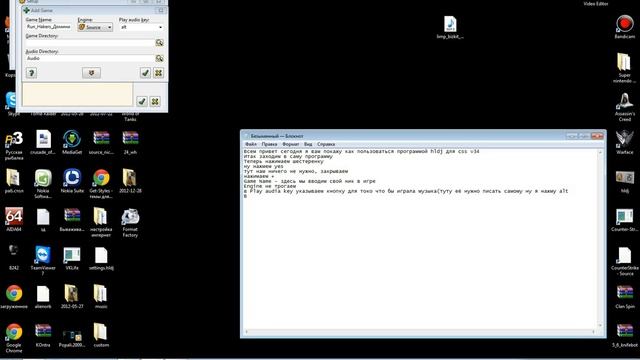The width and height of the screenshot is (640, 360).
Task: Select the TeamViewer 7 desktop icon
Action: [x=43, y=261]
